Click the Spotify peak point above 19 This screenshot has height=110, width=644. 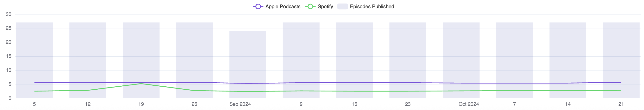pyautogui.click(x=141, y=84)
